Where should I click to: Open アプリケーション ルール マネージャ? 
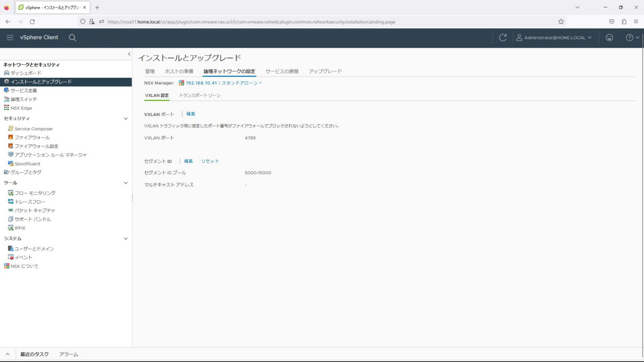[x=50, y=155]
